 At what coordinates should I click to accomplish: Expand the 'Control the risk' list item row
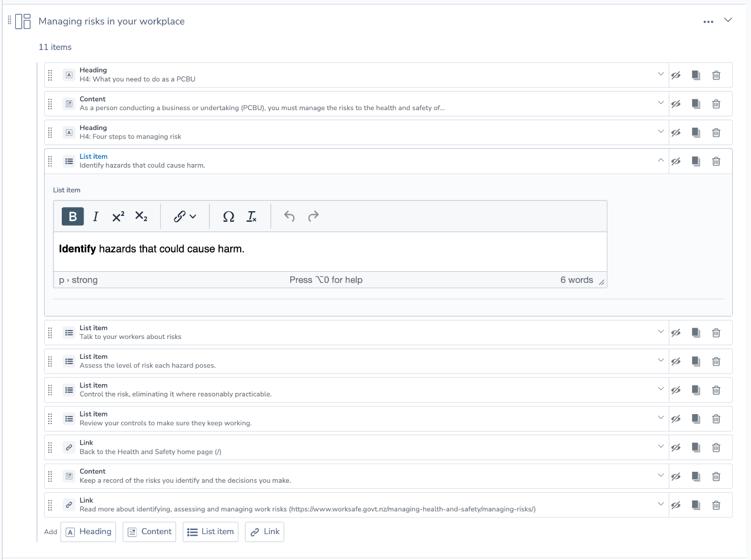[660, 389]
